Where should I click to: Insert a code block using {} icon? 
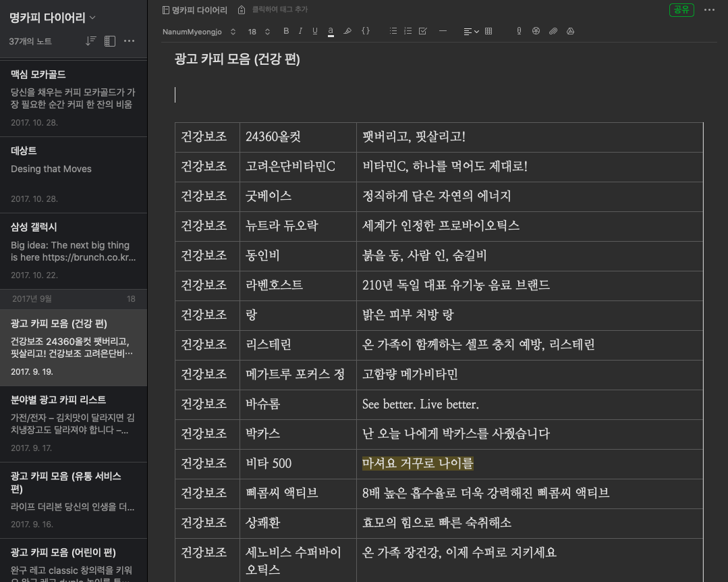[365, 31]
